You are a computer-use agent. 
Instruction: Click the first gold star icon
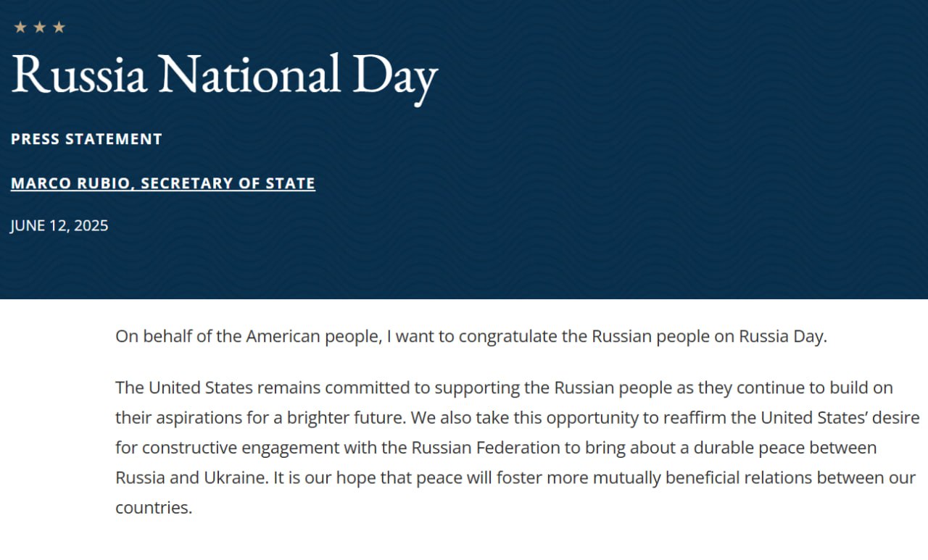(x=20, y=28)
